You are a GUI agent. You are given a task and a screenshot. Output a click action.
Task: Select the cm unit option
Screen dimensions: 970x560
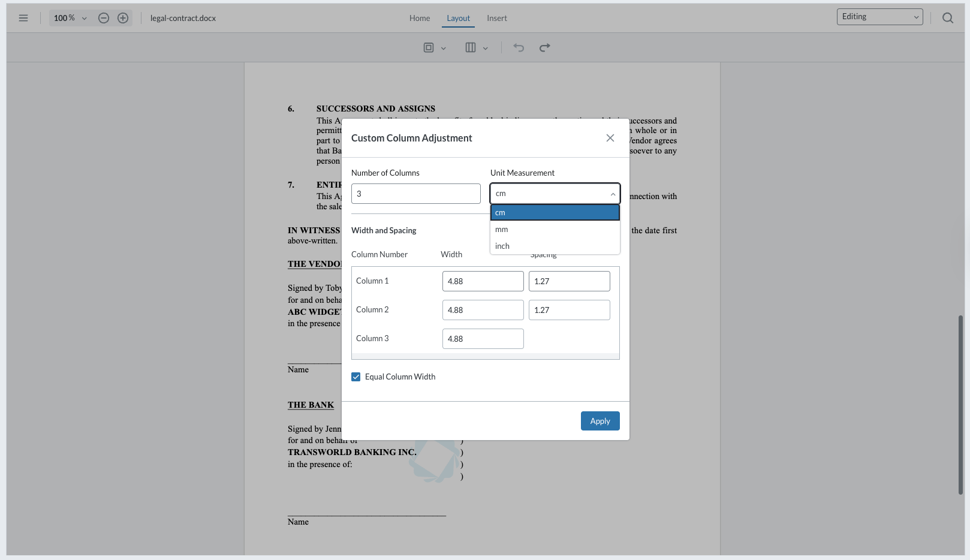[555, 212]
